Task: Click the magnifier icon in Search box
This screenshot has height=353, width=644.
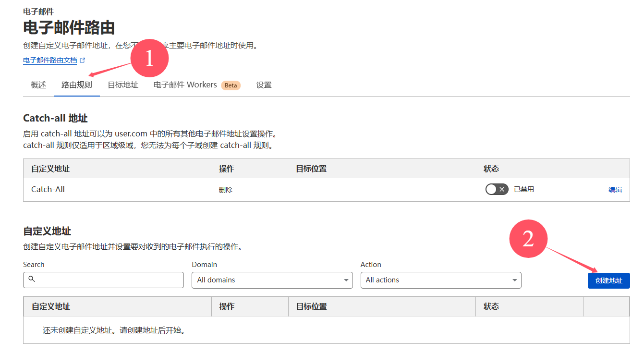Action: pyautogui.click(x=32, y=279)
